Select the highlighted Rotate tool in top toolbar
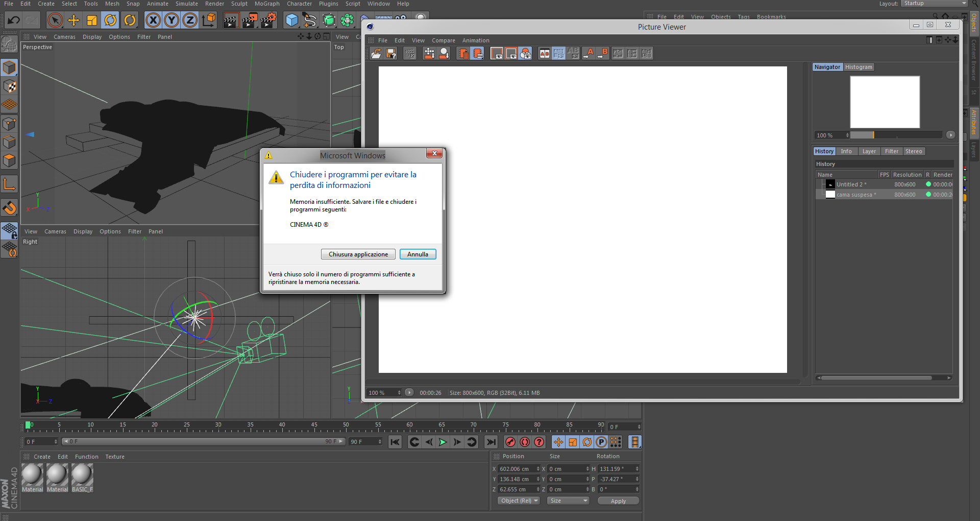The image size is (980, 521). coord(110,20)
